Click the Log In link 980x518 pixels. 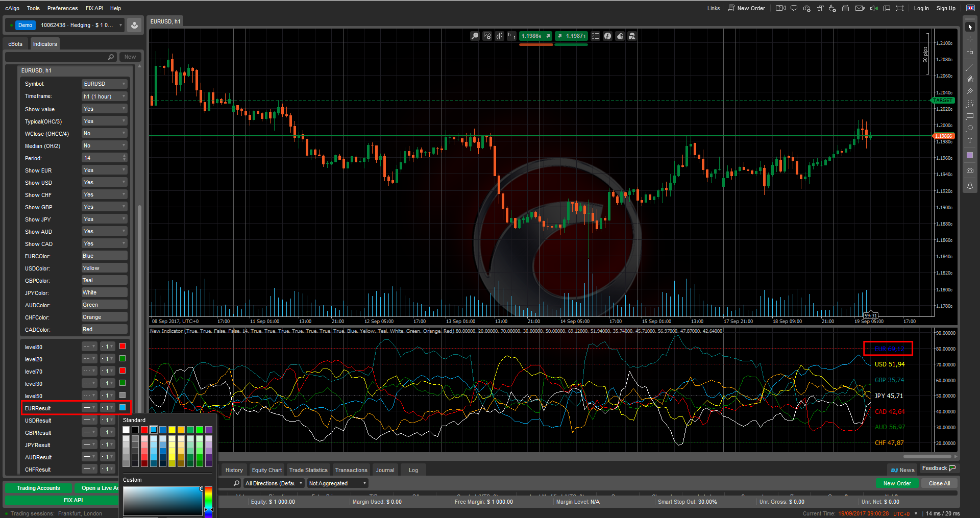[921, 8]
